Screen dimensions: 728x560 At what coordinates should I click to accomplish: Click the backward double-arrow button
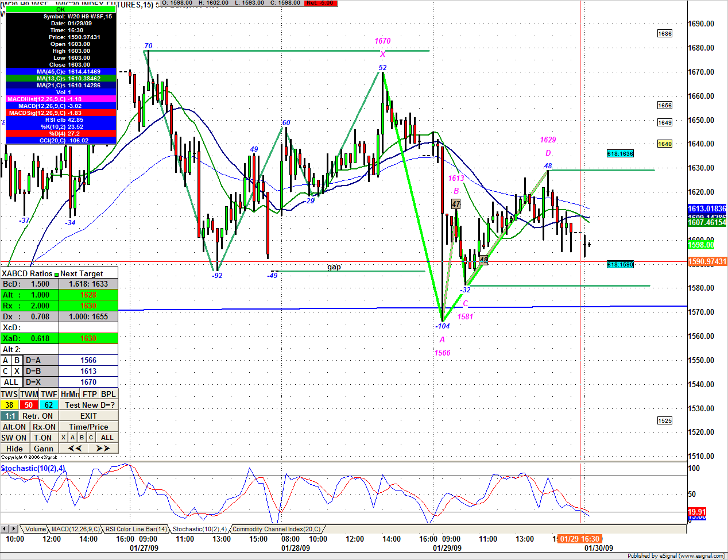pos(75,449)
